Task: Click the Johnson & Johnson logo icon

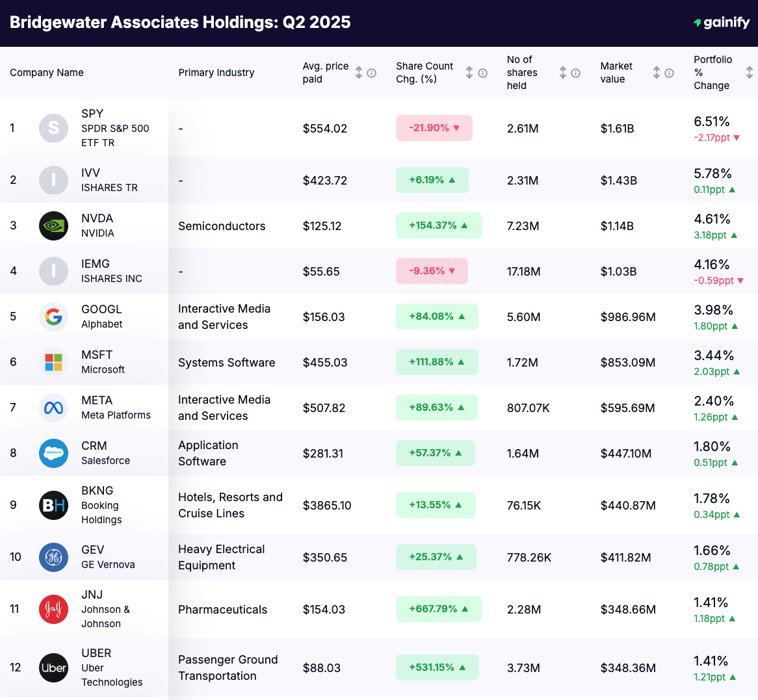Action: tap(54, 609)
